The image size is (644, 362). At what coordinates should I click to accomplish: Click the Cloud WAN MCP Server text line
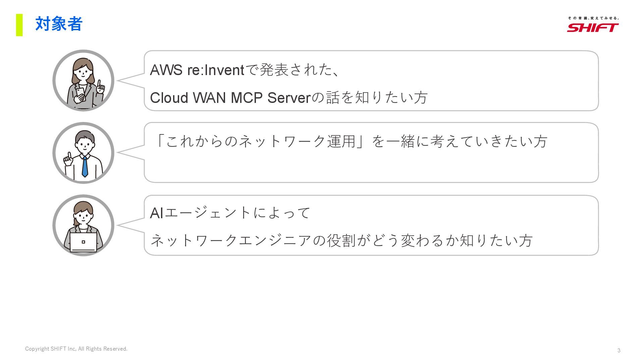pos(288,98)
